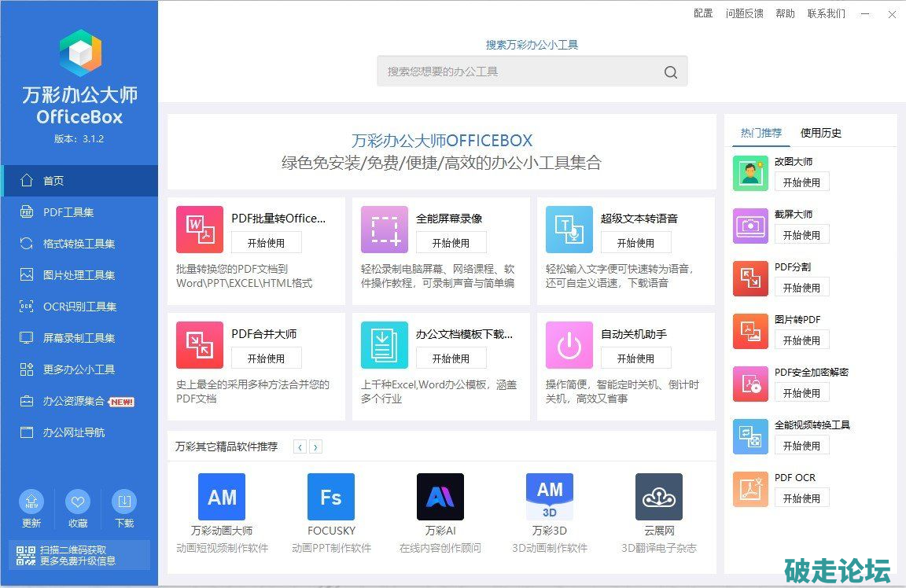Click the PDF批量转Office tool icon
Viewport: 906px width, 588px height.
click(x=200, y=230)
